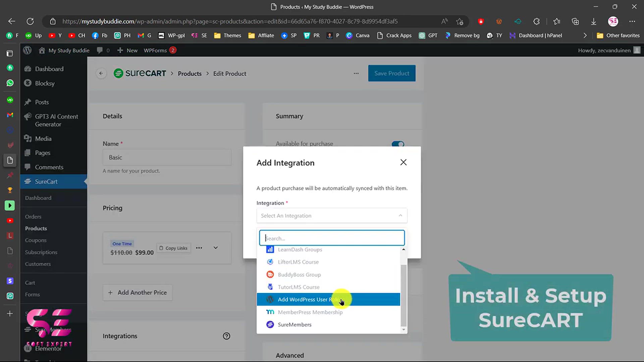Open the product more options ellipsis menu
The height and width of the screenshot is (362, 644).
click(x=356, y=73)
